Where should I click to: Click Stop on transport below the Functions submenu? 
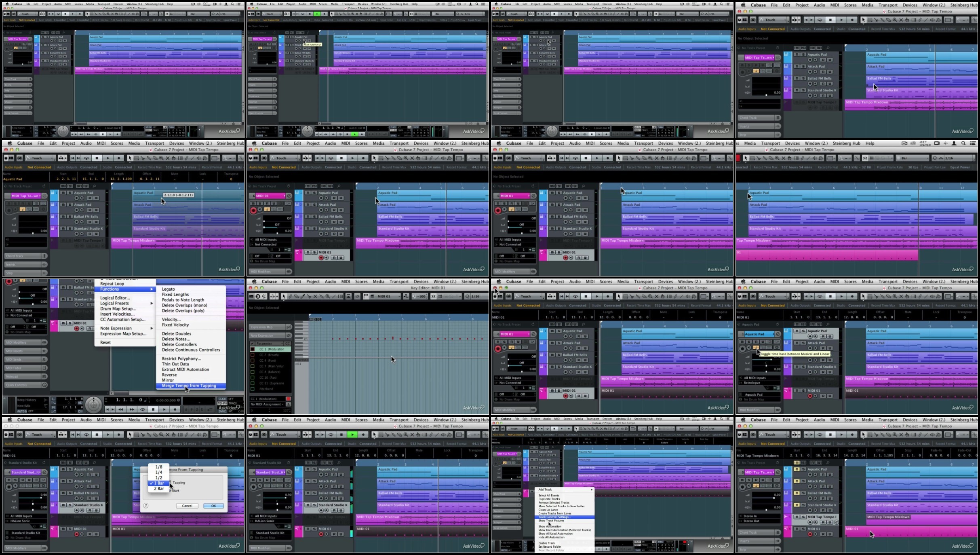pos(153,409)
